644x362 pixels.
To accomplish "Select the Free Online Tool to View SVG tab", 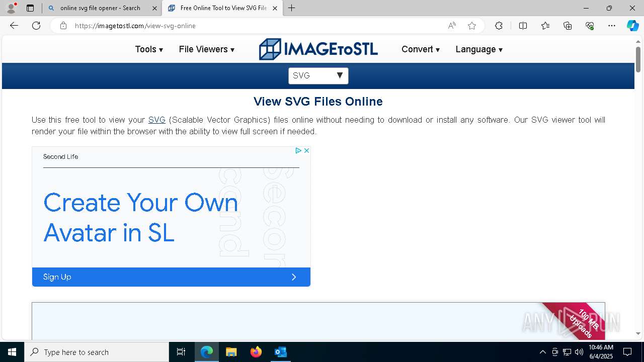I will 223,8.
